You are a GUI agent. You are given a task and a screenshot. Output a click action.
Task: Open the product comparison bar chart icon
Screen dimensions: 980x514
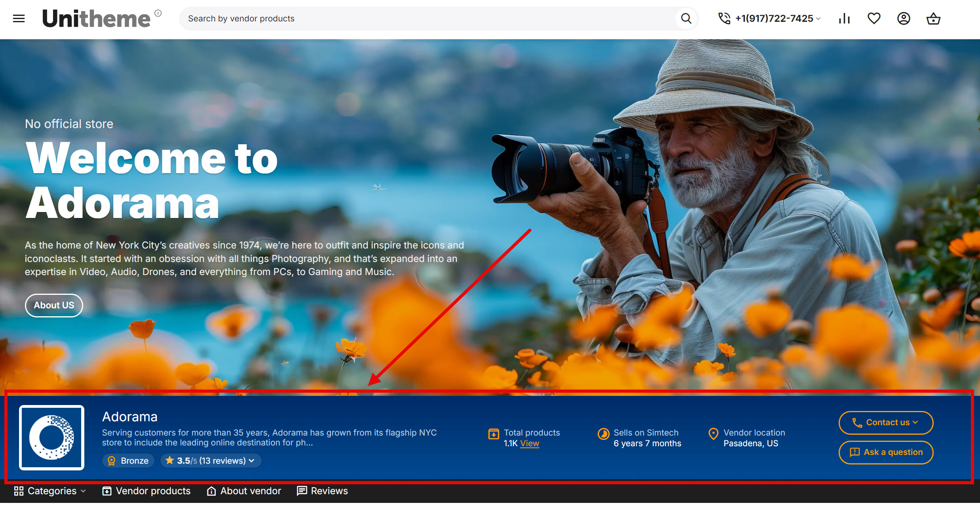click(844, 18)
